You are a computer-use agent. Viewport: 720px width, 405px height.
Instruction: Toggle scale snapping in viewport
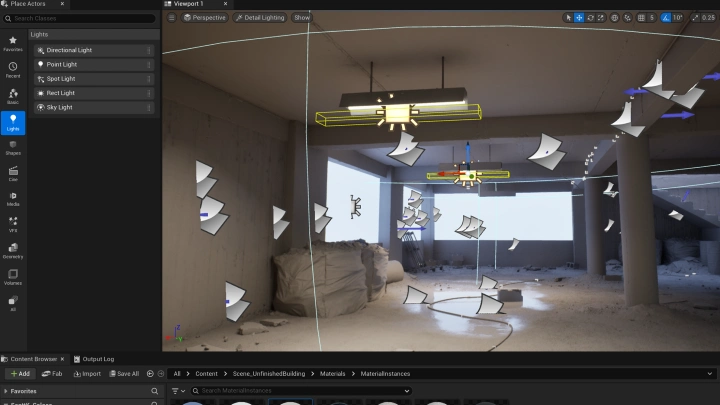(x=695, y=17)
